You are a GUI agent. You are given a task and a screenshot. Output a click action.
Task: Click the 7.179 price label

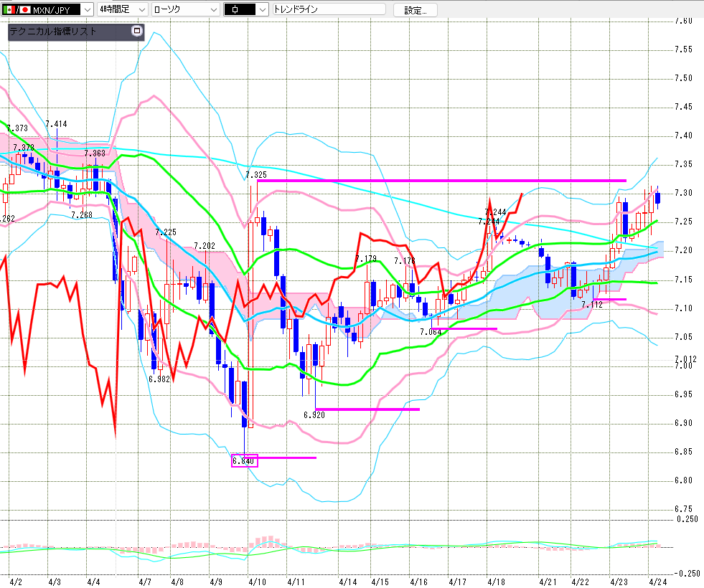365,259
